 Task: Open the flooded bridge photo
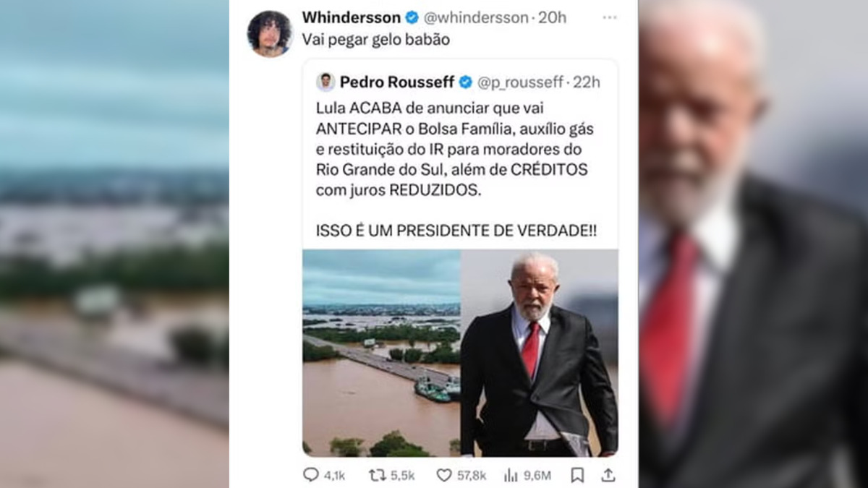point(381,353)
